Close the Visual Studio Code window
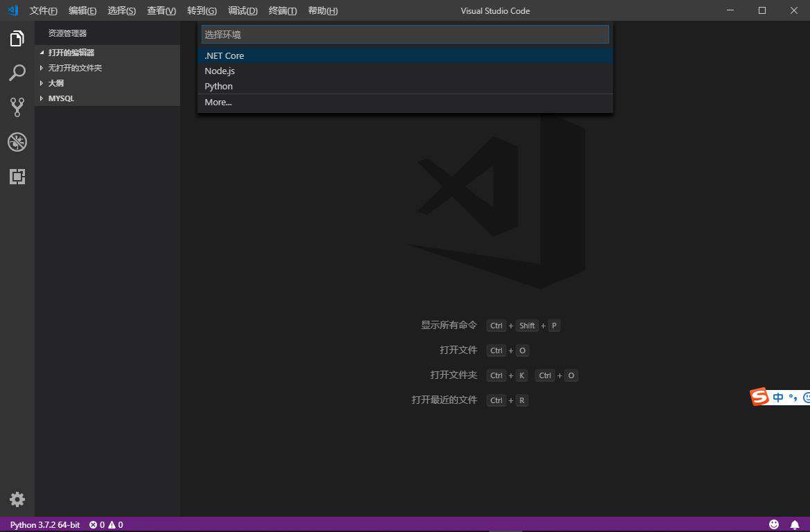 [x=794, y=10]
